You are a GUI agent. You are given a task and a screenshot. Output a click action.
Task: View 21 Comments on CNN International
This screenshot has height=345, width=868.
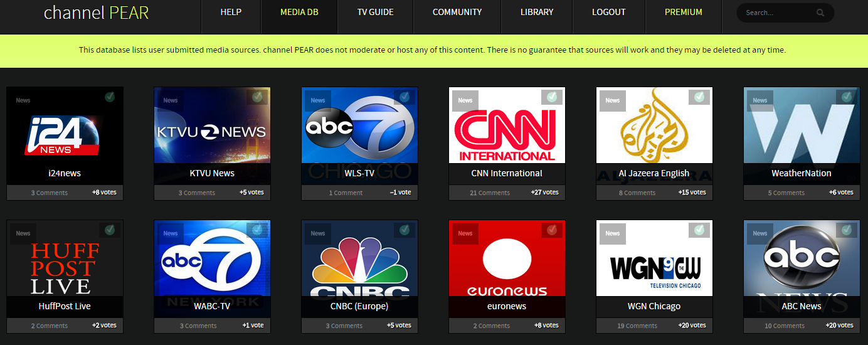490,193
